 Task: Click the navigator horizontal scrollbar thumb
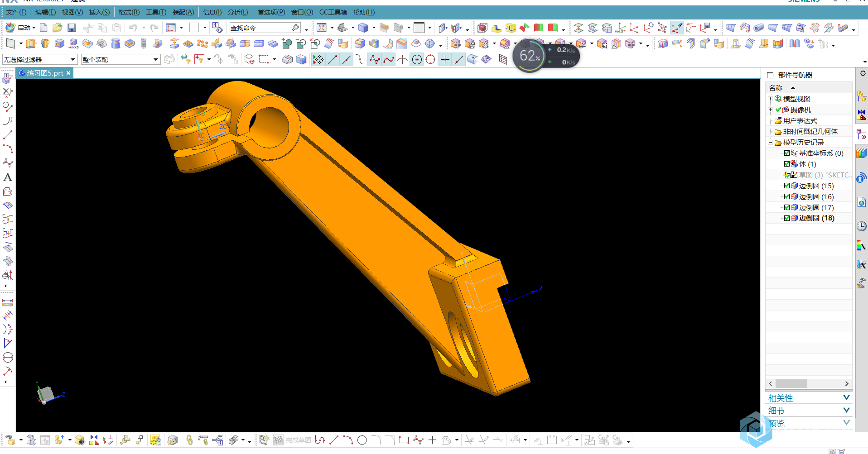tap(791, 383)
